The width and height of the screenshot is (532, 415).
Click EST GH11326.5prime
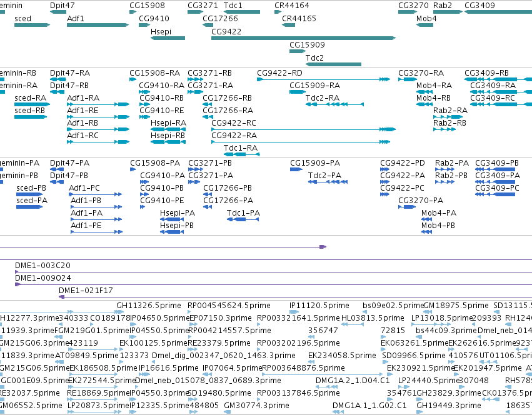[149, 306]
